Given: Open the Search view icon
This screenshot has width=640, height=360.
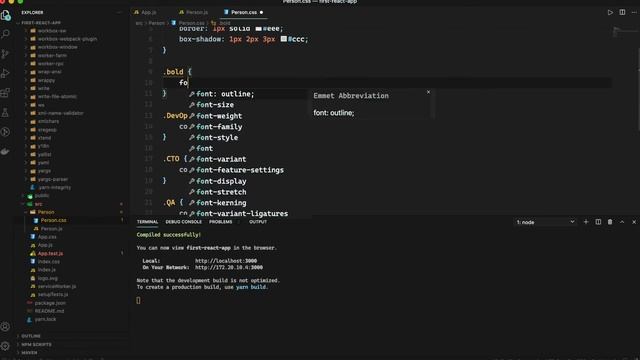Looking at the screenshot, I should coord(6,34).
